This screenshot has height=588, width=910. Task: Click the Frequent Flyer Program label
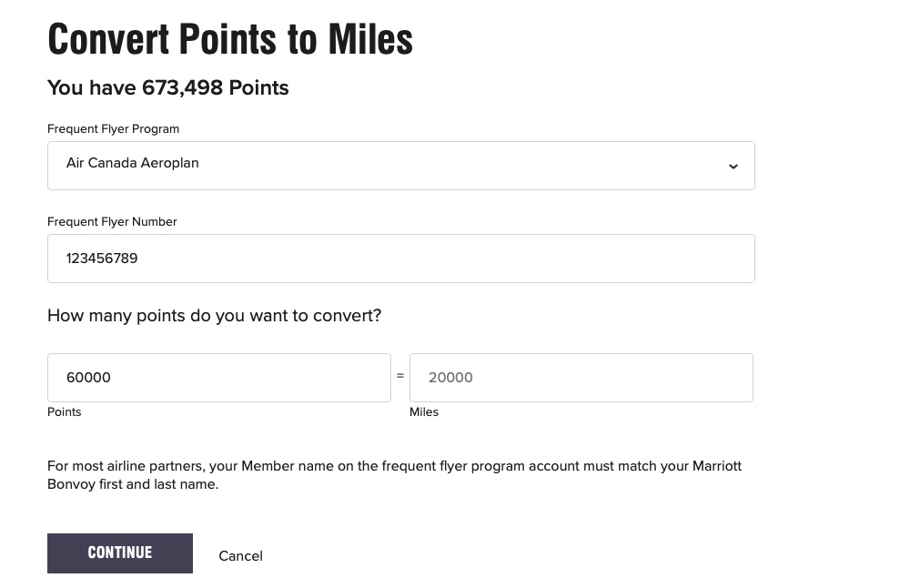[x=113, y=128]
